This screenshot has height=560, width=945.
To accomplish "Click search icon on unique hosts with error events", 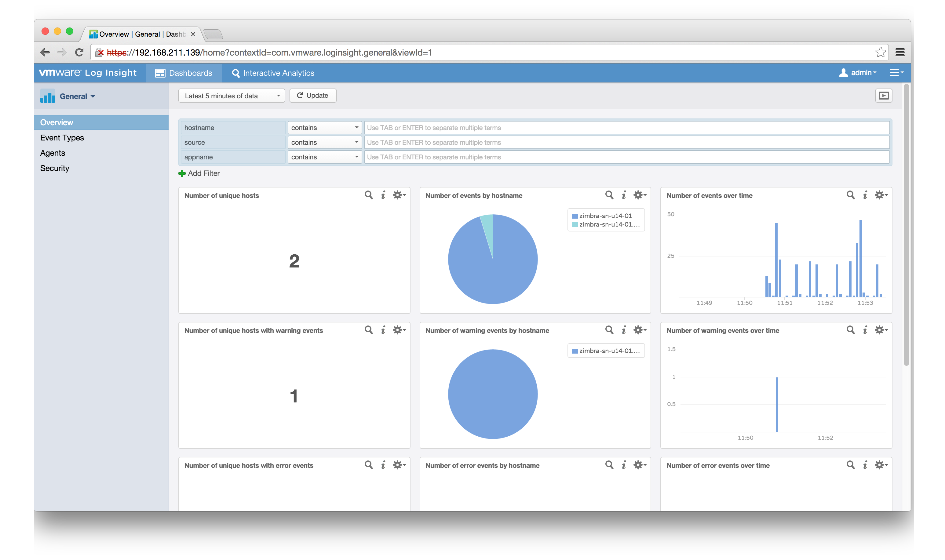I will pyautogui.click(x=368, y=464).
